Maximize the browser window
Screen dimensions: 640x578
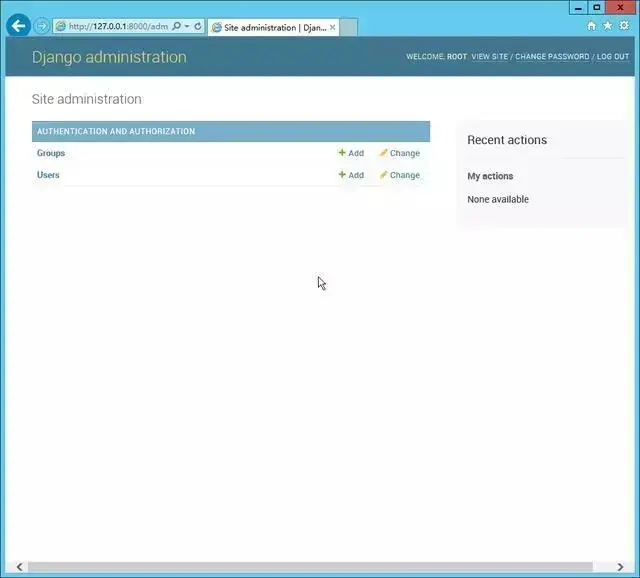click(x=596, y=8)
